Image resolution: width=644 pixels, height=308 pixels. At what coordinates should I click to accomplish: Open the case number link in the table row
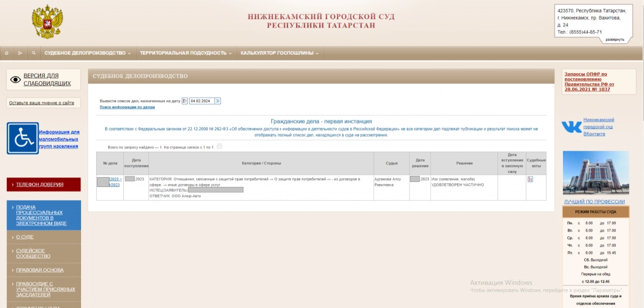[x=116, y=182]
